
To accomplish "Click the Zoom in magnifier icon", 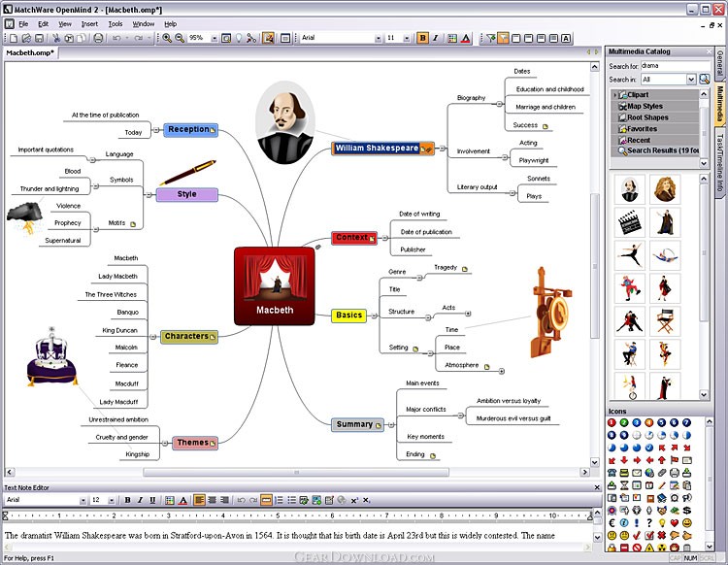I will pyautogui.click(x=167, y=39).
